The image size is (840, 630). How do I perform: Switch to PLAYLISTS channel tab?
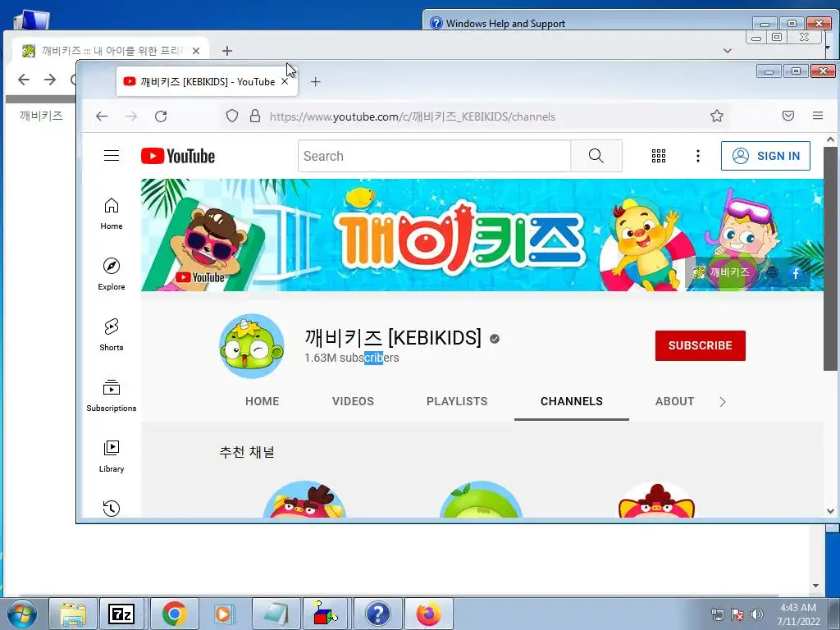pyautogui.click(x=457, y=401)
